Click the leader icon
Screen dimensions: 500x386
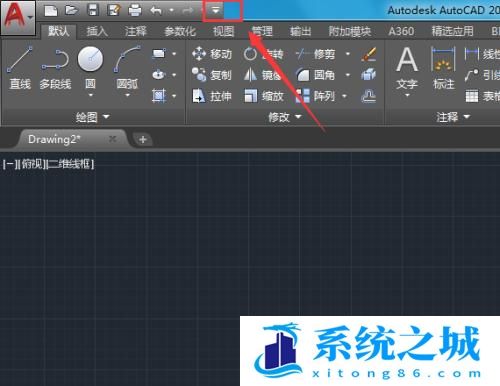click(x=471, y=75)
